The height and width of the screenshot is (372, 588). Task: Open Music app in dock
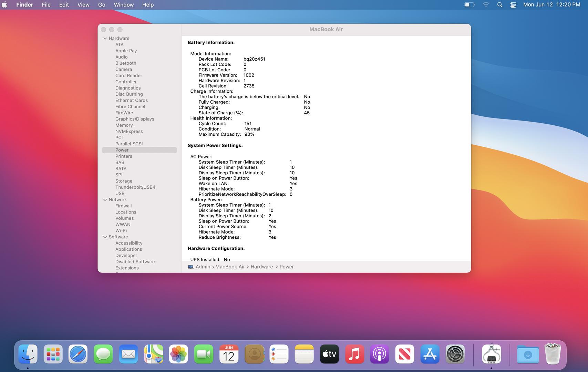(x=354, y=354)
